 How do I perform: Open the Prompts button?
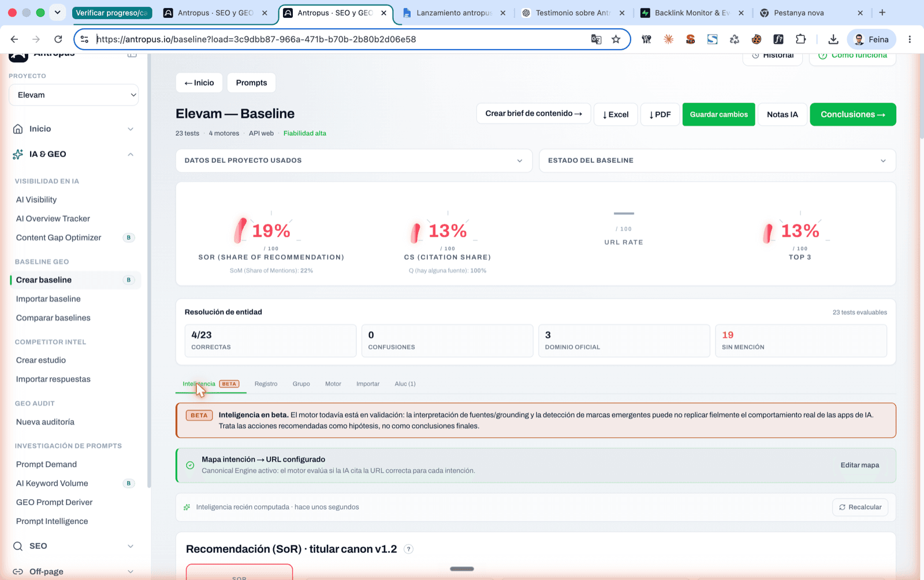(x=251, y=83)
